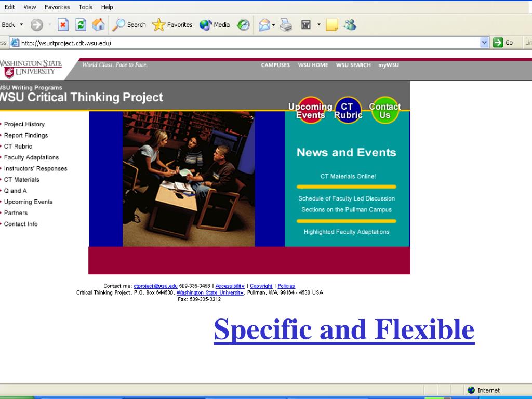Click the students studying photo
This screenshot has height=399, width=532.
[189, 179]
